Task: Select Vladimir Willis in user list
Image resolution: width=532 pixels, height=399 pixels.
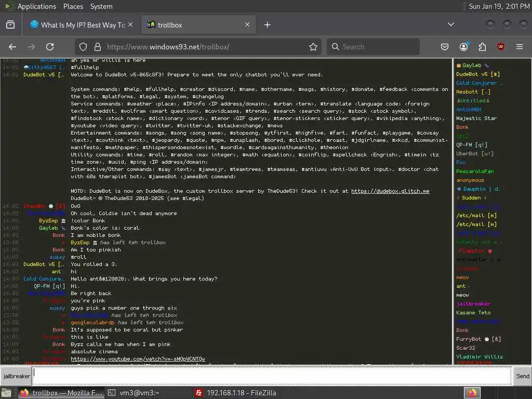Action: point(480,356)
